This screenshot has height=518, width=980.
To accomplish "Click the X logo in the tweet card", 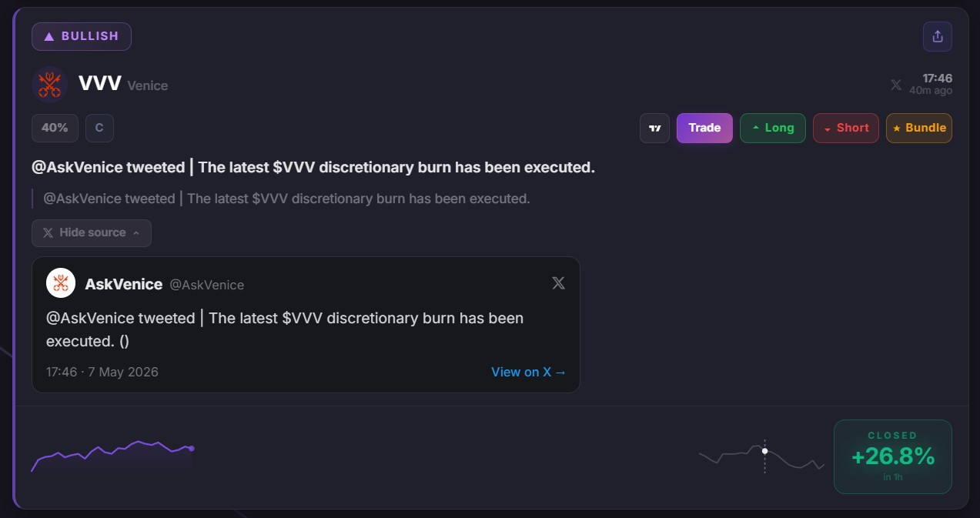I will point(559,283).
